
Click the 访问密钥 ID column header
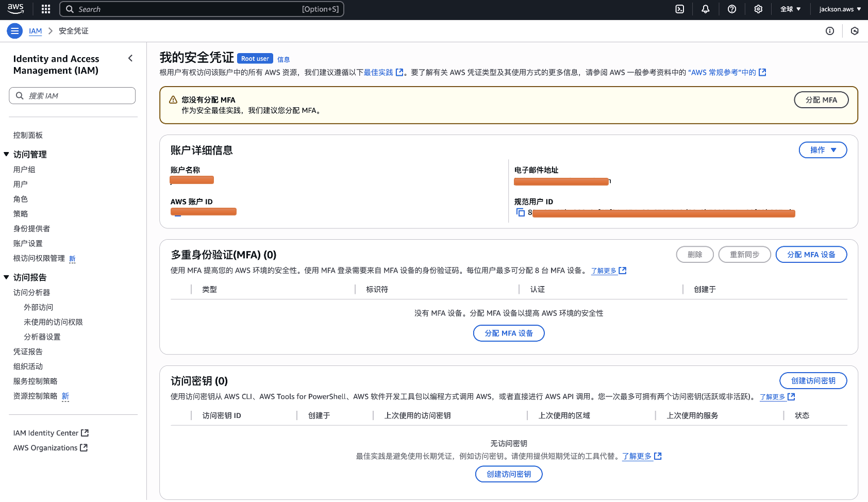(222, 415)
